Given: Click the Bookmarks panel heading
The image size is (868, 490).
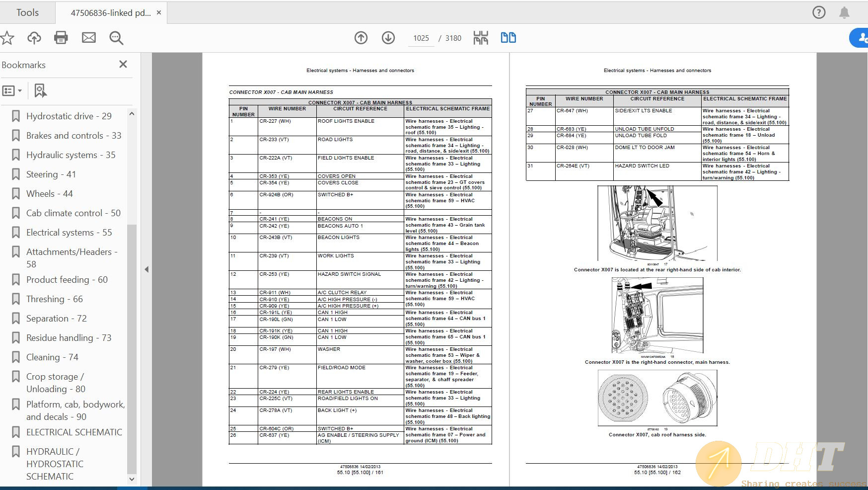Looking at the screenshot, I should pos(23,65).
